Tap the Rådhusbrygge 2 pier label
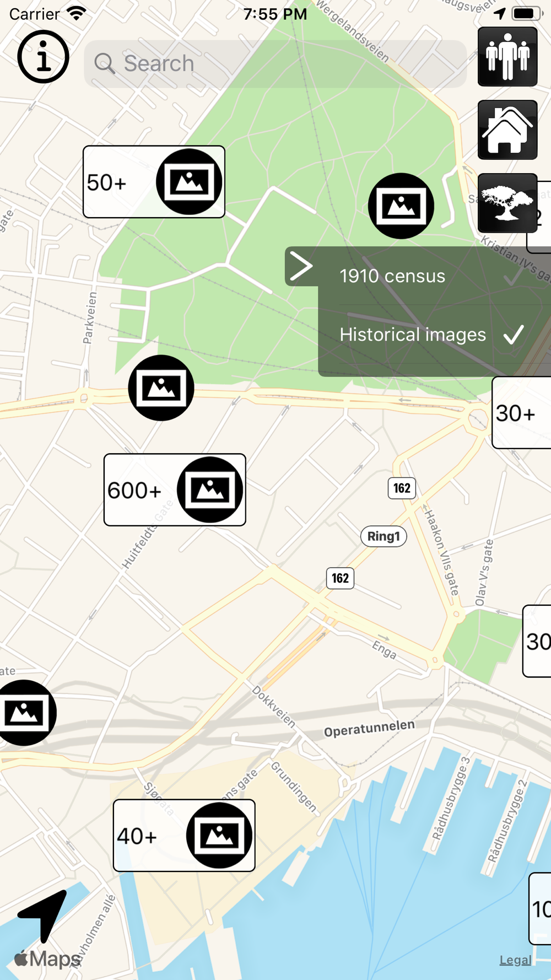The width and height of the screenshot is (551, 980). (508, 821)
